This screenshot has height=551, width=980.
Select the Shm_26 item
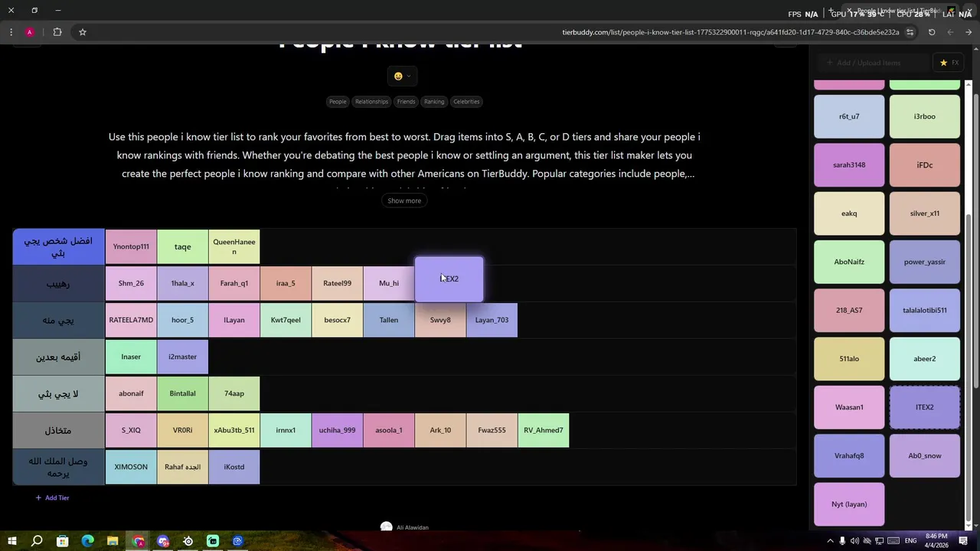coord(131,283)
